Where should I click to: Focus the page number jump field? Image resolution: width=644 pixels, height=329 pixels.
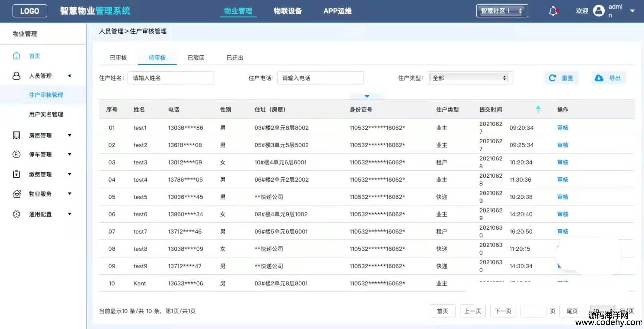tap(533, 311)
